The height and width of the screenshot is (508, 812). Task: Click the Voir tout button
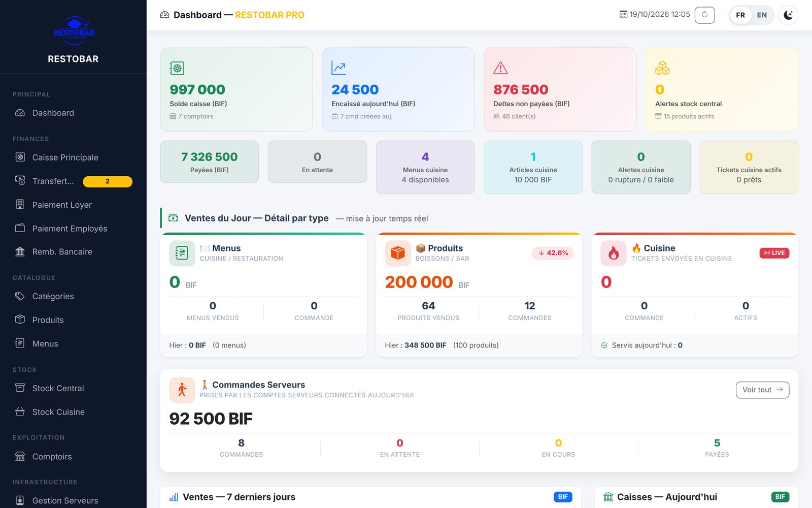tap(762, 390)
